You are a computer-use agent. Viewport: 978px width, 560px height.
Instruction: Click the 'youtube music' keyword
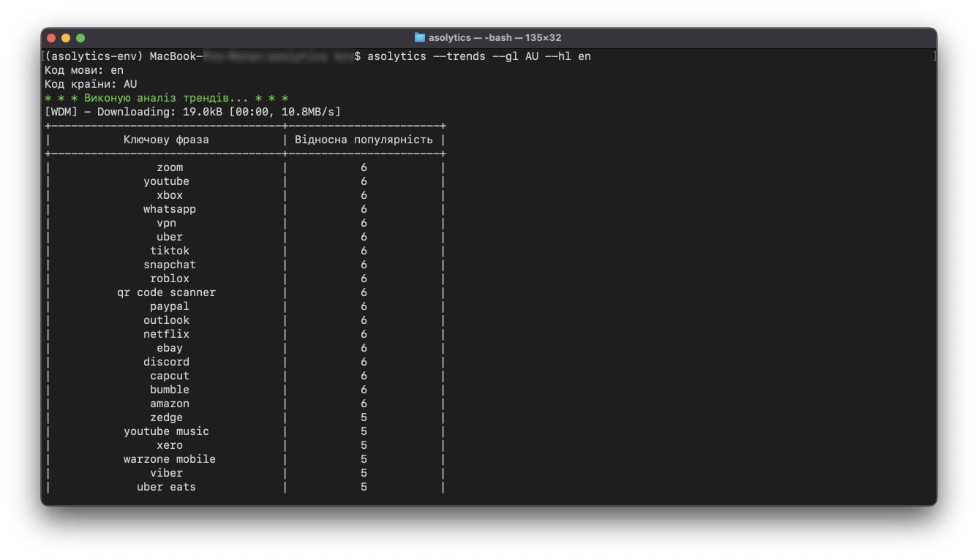166,431
